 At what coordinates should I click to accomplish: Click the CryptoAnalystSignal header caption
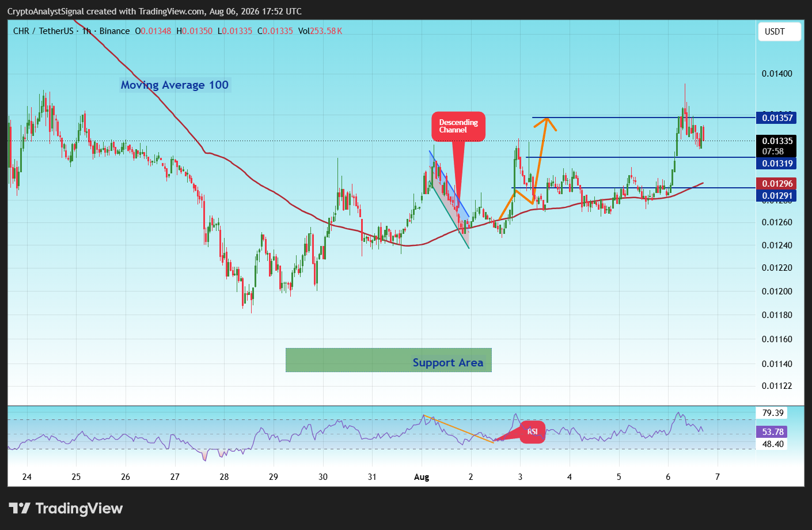coord(154,12)
